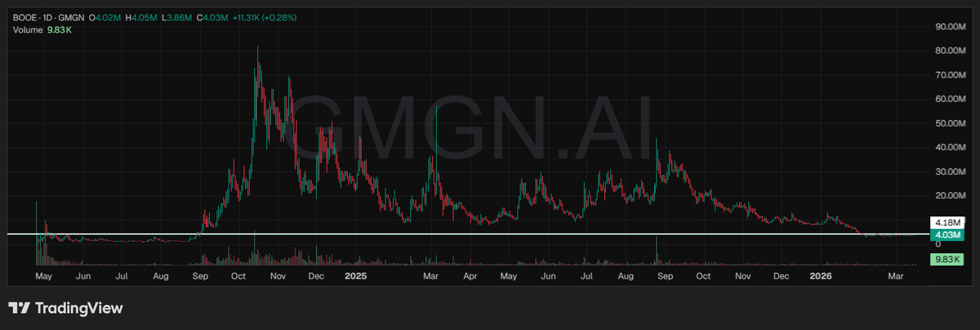Click the 20.00M price axis label

949,195
